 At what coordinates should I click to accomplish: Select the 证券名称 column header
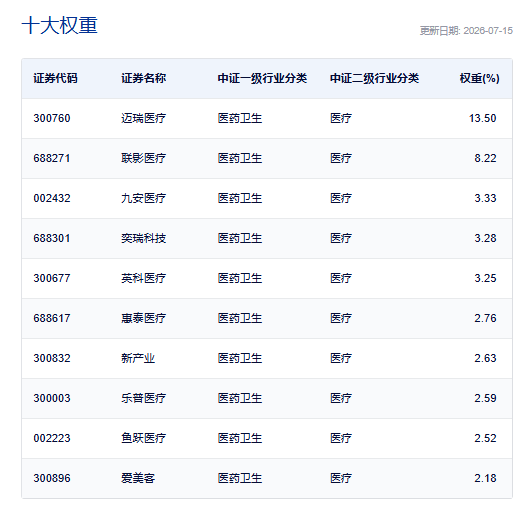point(144,78)
